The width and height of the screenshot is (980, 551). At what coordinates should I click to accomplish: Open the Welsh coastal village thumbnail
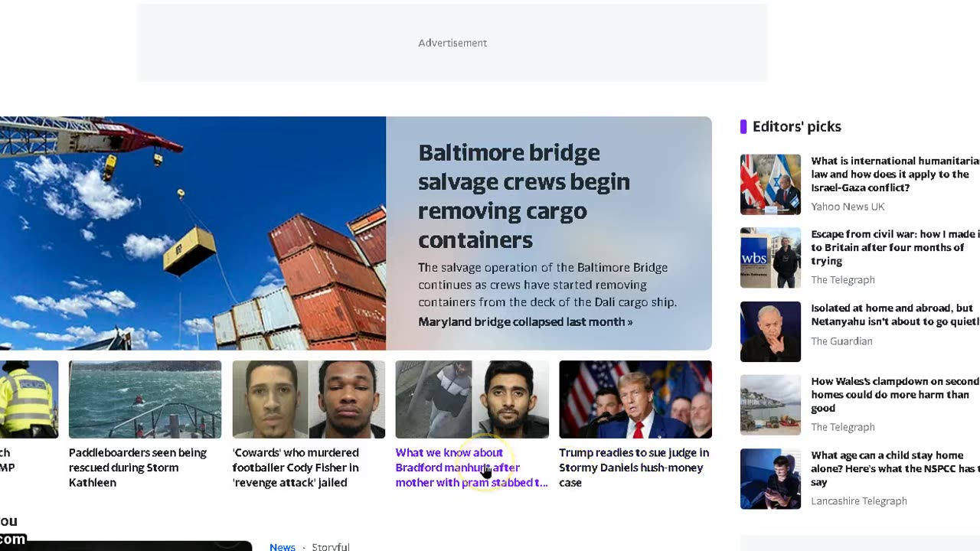click(x=770, y=405)
